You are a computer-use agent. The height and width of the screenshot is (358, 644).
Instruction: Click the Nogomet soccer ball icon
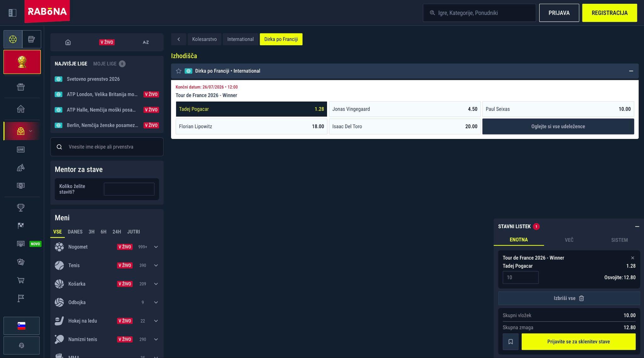59,247
